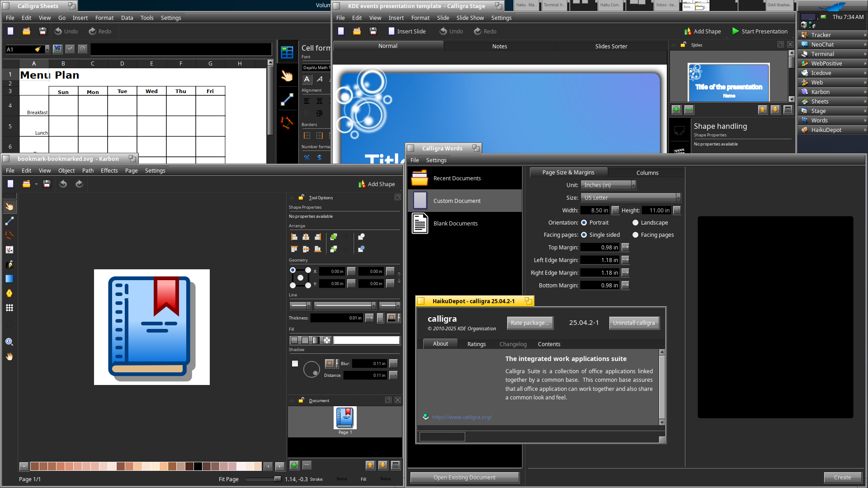Open the cell address A1 dropdown
Image resolution: width=868 pixels, height=488 pixels.
[47, 49]
